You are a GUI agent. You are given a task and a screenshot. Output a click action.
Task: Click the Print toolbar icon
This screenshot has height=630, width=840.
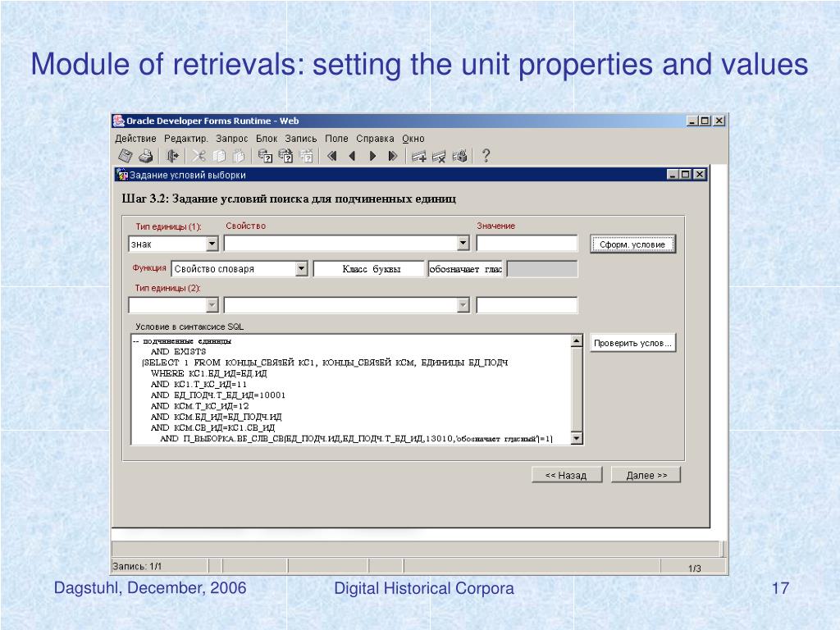(x=146, y=156)
